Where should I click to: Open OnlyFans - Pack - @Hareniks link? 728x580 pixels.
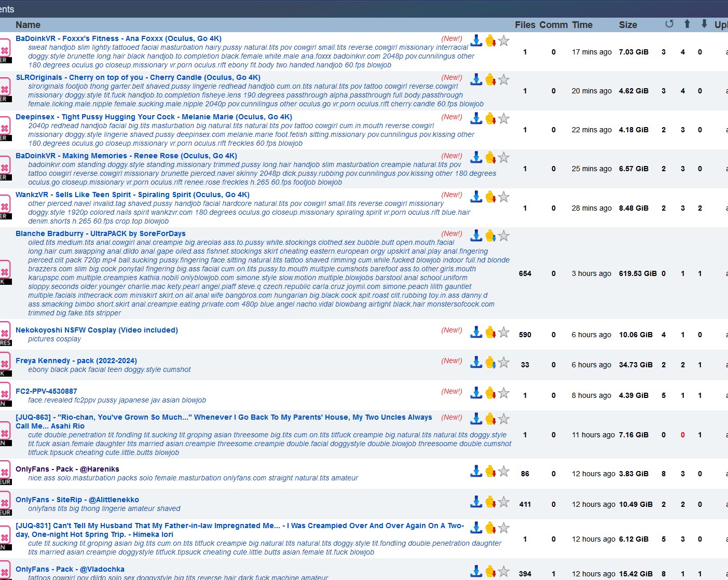coord(67,469)
